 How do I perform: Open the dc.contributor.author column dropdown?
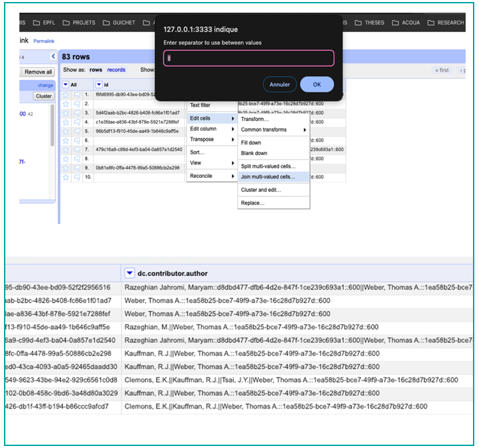pyautogui.click(x=130, y=273)
